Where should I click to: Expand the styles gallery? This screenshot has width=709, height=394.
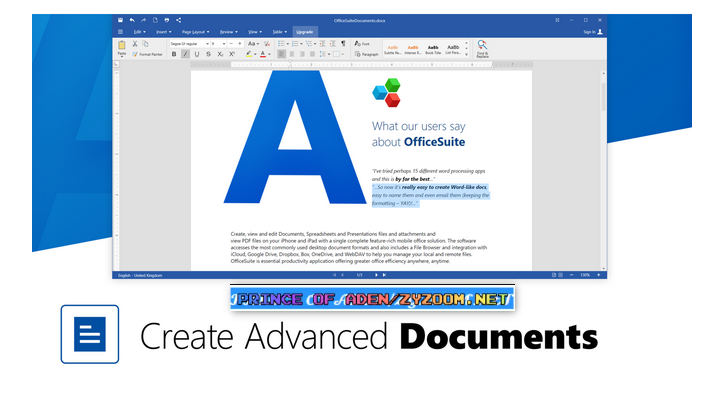(x=467, y=55)
